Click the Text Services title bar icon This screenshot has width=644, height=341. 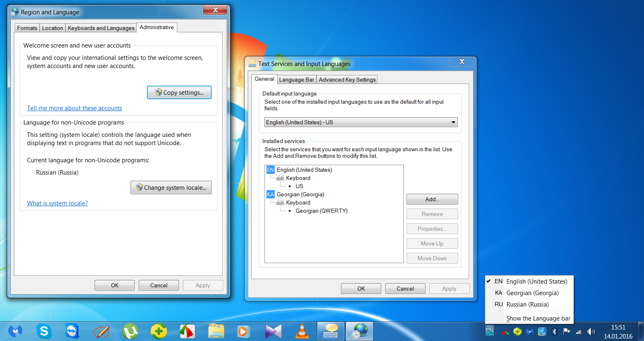point(253,64)
